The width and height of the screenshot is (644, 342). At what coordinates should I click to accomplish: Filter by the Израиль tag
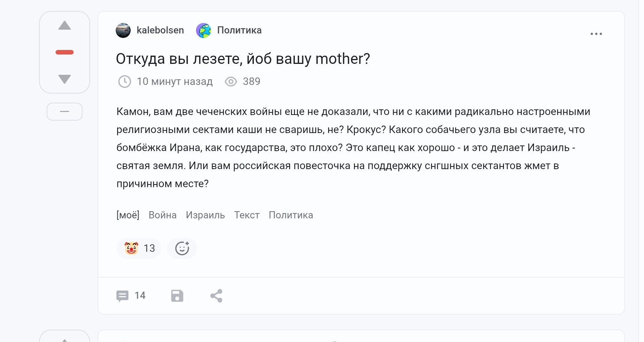click(205, 215)
